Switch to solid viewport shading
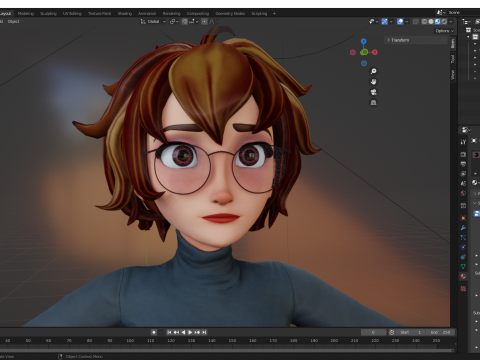Screen dimensions: 480x360 (431, 21)
